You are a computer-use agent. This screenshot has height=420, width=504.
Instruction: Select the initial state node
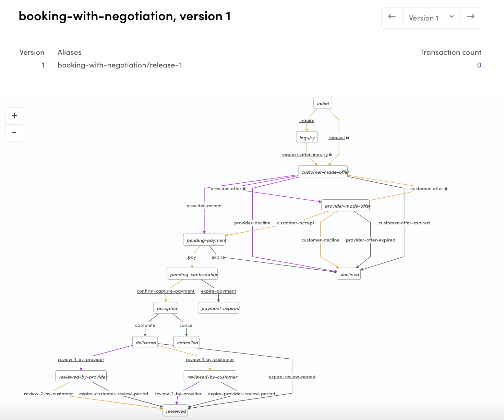322,103
